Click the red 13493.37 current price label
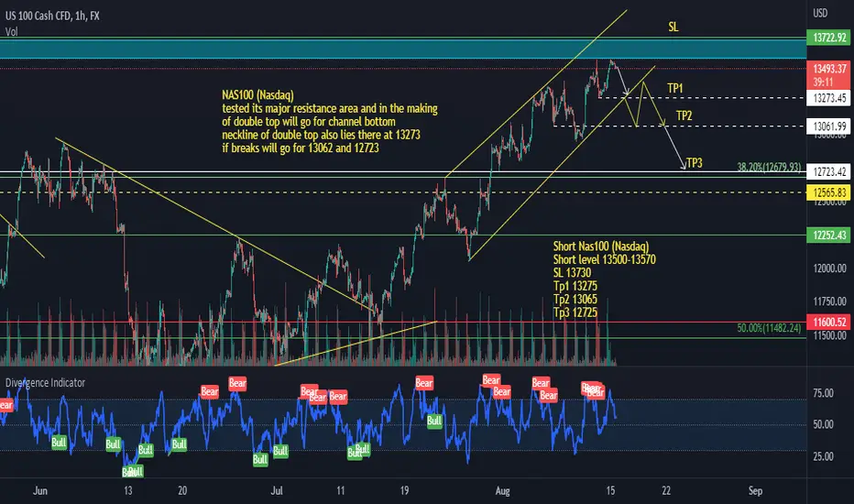This screenshot has height=504, width=854. 828,69
